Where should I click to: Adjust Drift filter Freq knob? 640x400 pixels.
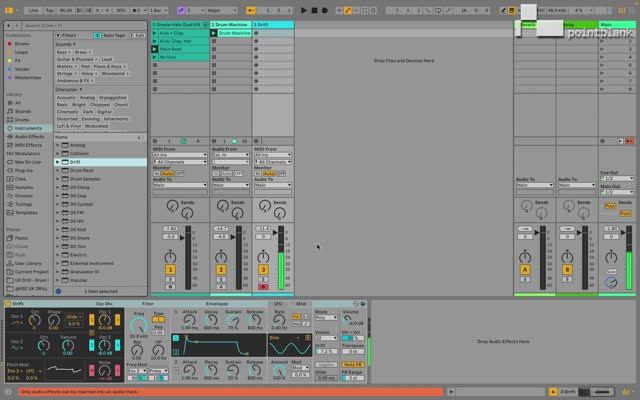[139, 325]
